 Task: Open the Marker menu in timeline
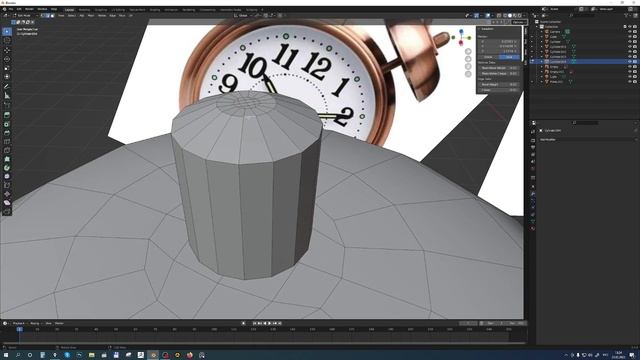(x=59, y=323)
